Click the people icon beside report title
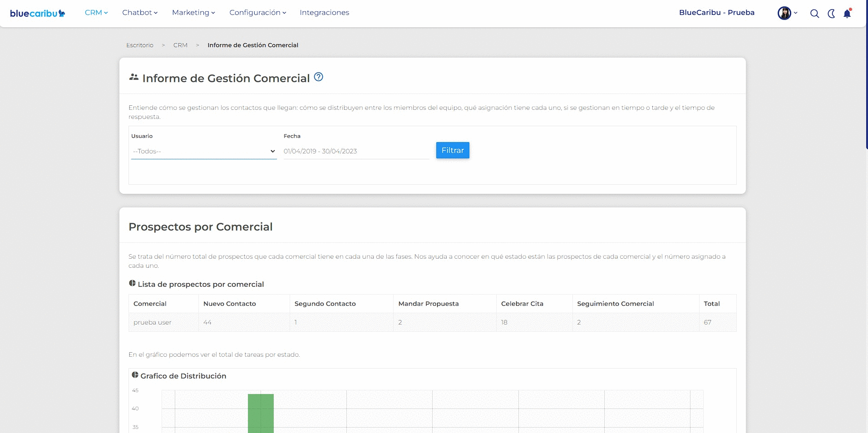Image resolution: width=868 pixels, height=433 pixels. [x=133, y=77]
